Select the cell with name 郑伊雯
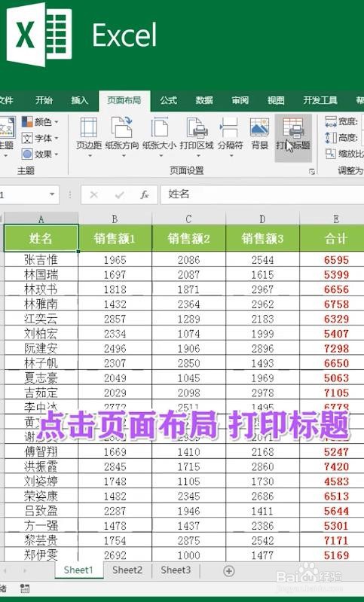This screenshot has width=364, height=602. click(x=41, y=555)
